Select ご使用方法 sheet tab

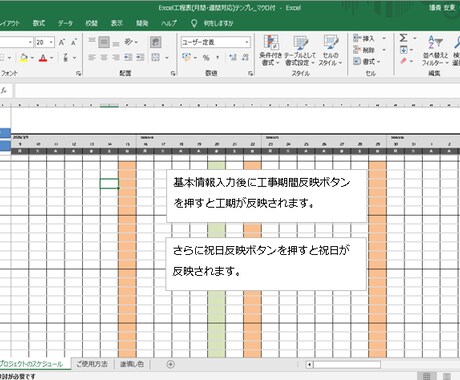coord(92,364)
